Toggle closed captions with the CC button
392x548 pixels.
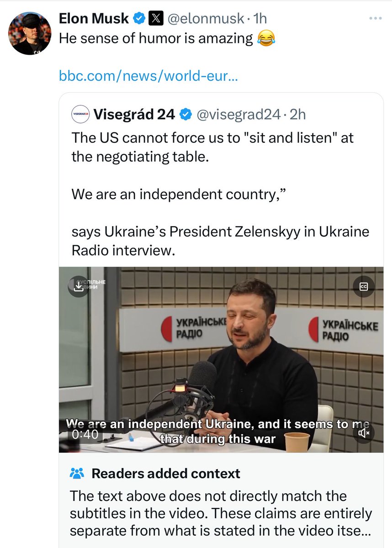(x=364, y=287)
